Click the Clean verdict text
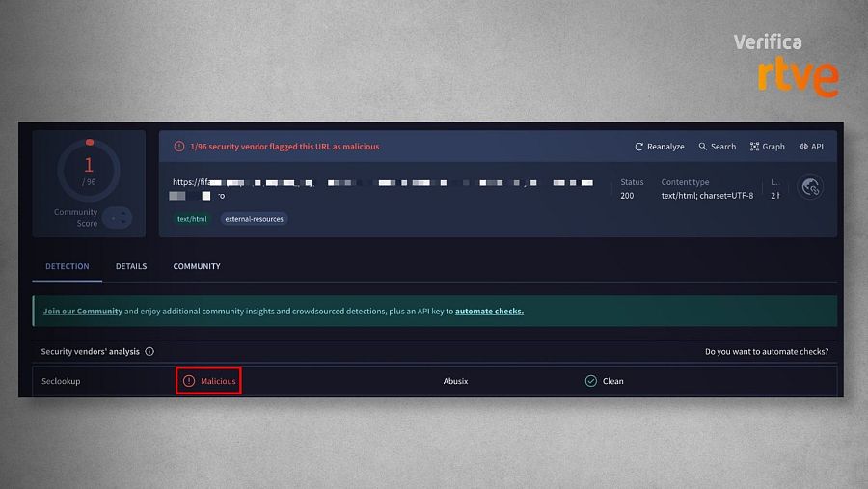The height and width of the screenshot is (489, 868). tap(612, 381)
